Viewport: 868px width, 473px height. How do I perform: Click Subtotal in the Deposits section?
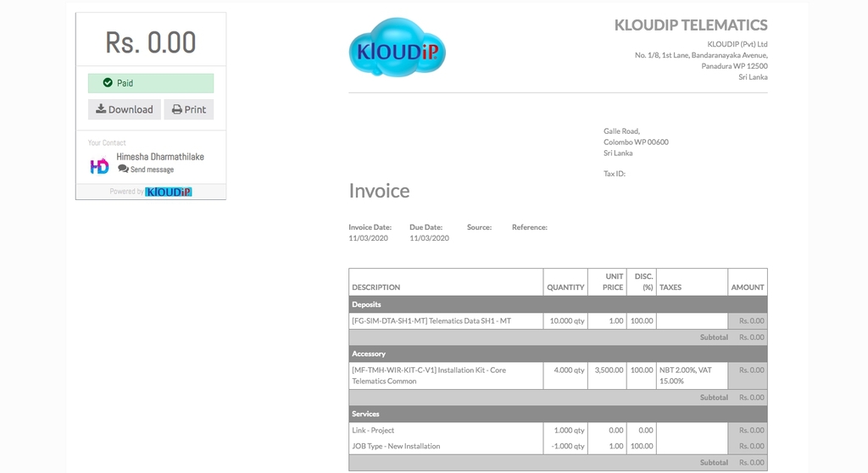(x=714, y=337)
